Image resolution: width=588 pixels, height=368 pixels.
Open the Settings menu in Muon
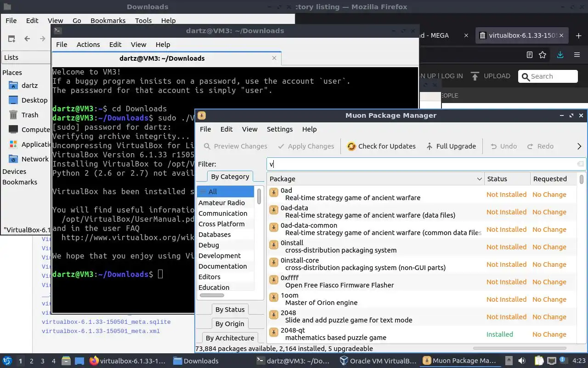point(280,129)
